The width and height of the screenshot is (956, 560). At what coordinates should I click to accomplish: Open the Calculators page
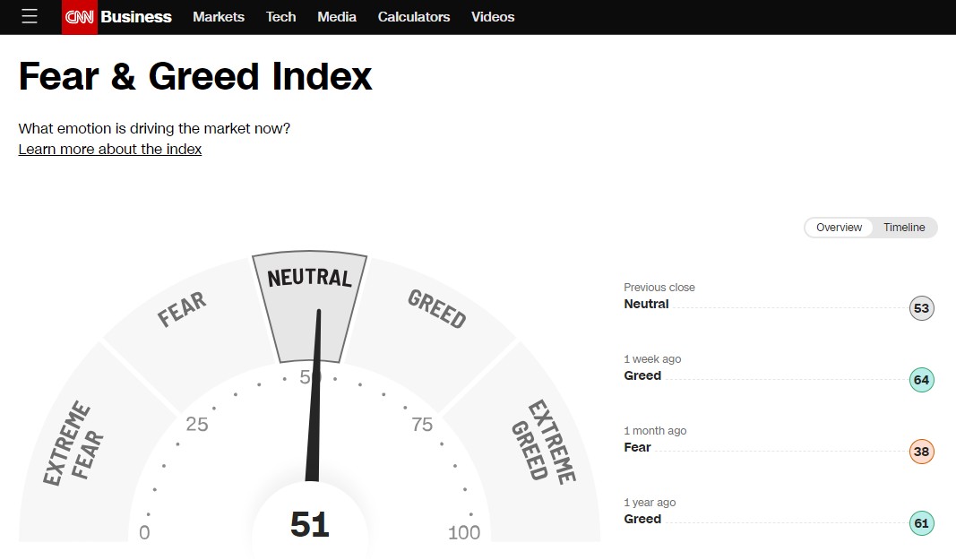tap(413, 16)
